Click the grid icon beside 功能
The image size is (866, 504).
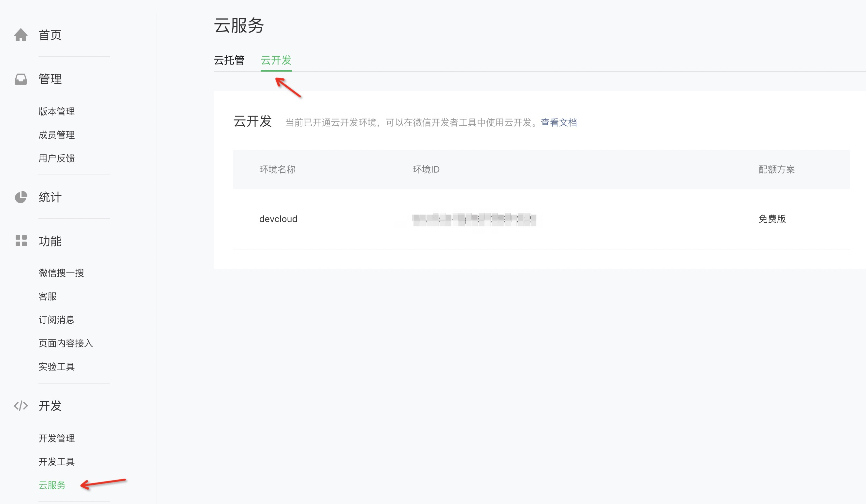(21, 241)
